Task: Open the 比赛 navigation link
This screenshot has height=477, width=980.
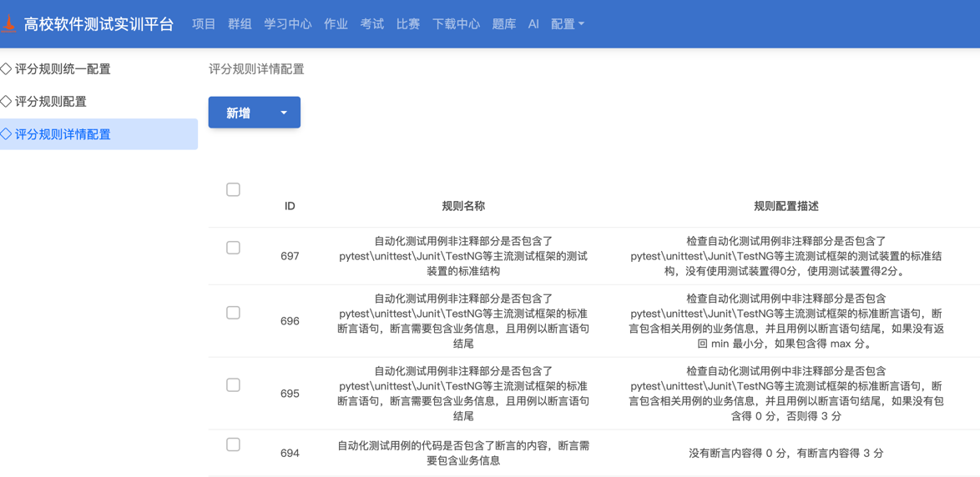Action: pyautogui.click(x=408, y=24)
